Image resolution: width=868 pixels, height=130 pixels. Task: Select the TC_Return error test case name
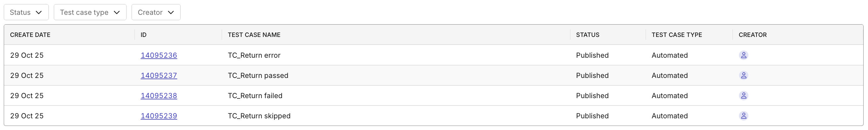point(254,56)
